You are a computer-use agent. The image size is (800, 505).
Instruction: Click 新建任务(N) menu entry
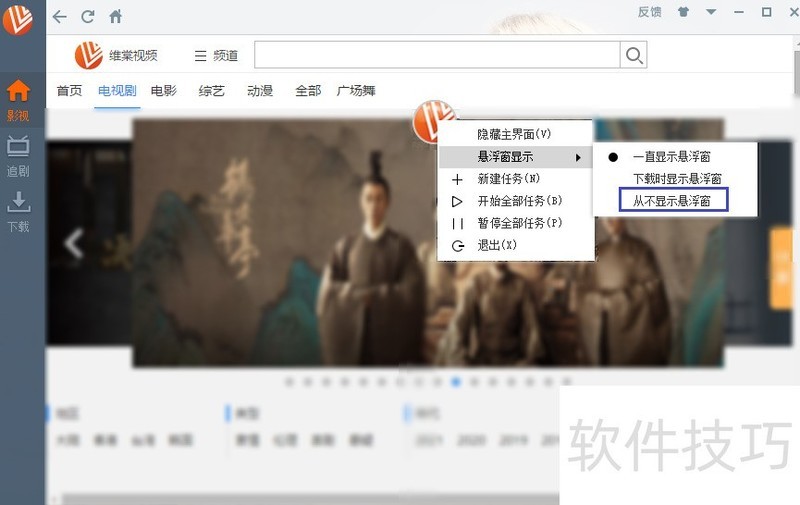click(x=508, y=179)
